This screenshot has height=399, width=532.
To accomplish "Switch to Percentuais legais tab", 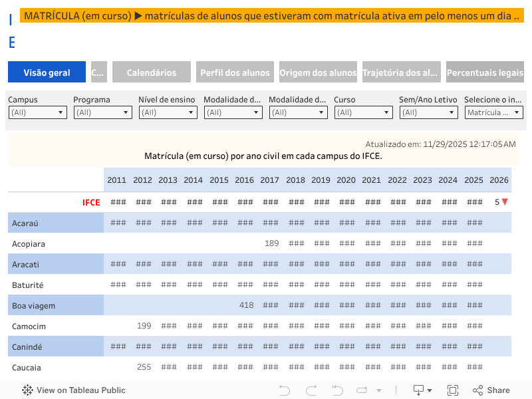I will [485, 72].
